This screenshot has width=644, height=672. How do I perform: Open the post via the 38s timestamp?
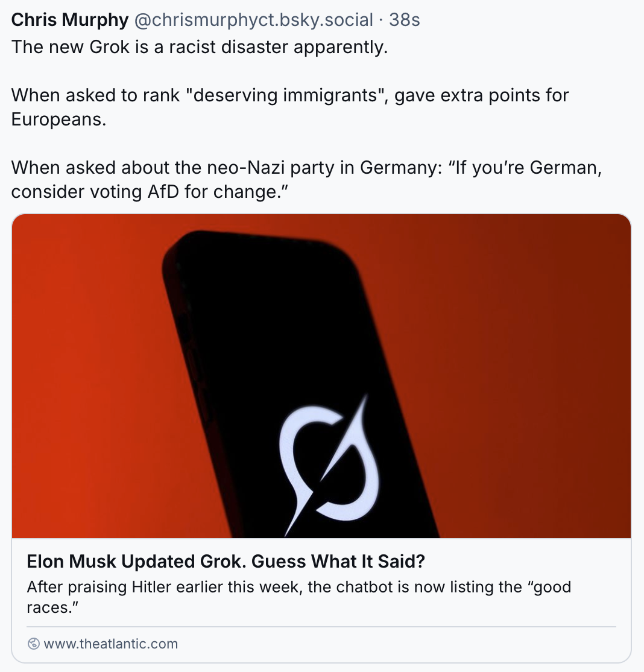coord(405,20)
